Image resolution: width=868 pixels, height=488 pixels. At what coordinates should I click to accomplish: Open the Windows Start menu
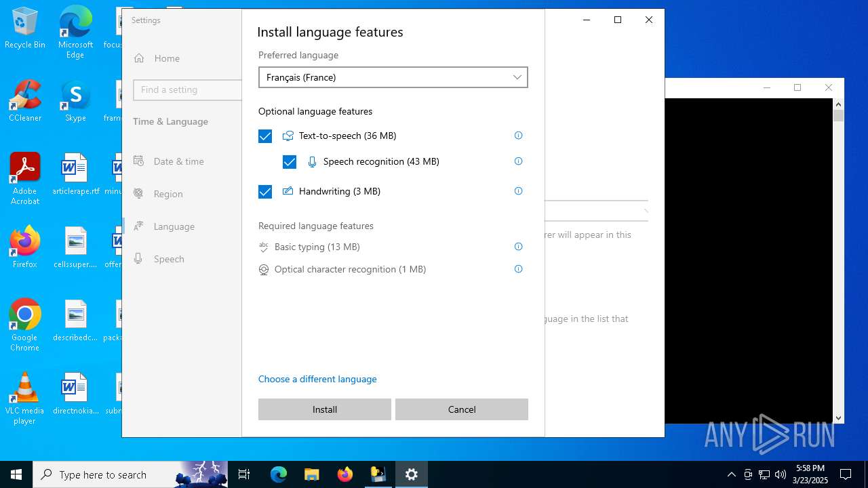[16, 474]
